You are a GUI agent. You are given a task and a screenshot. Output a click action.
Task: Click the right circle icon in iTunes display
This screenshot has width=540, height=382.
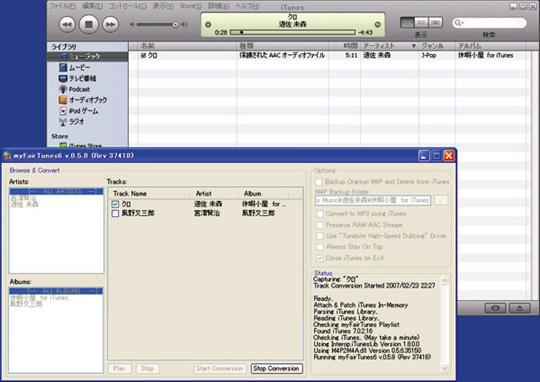point(377,24)
